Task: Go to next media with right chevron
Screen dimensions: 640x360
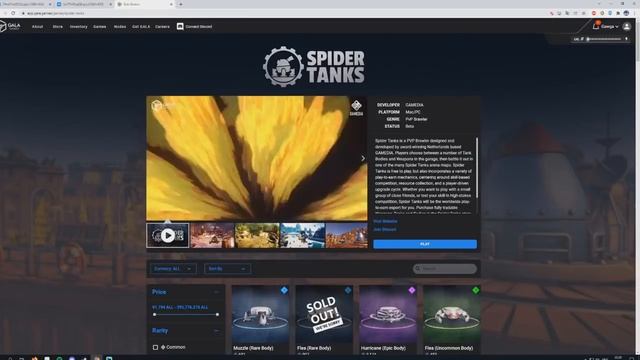Action: tap(363, 158)
